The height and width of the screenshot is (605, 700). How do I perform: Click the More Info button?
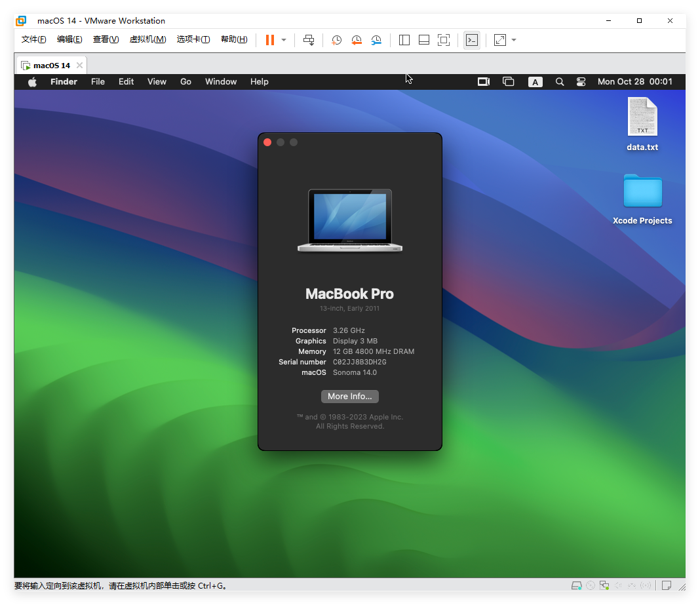[x=349, y=396]
